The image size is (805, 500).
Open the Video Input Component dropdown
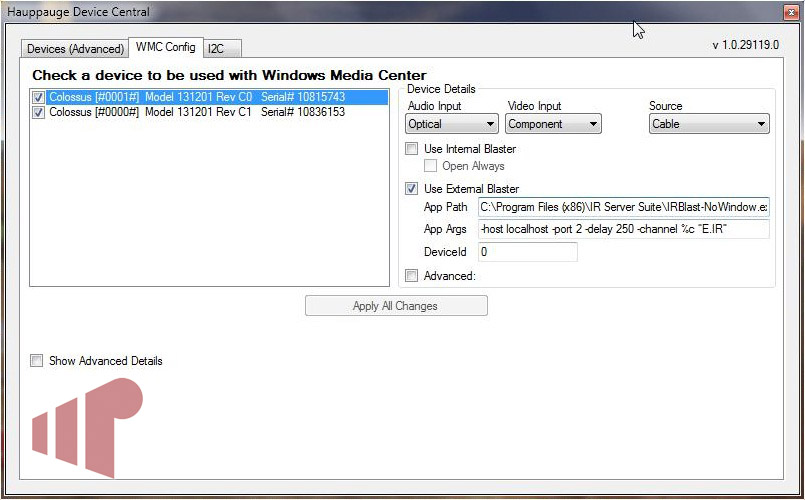553,124
